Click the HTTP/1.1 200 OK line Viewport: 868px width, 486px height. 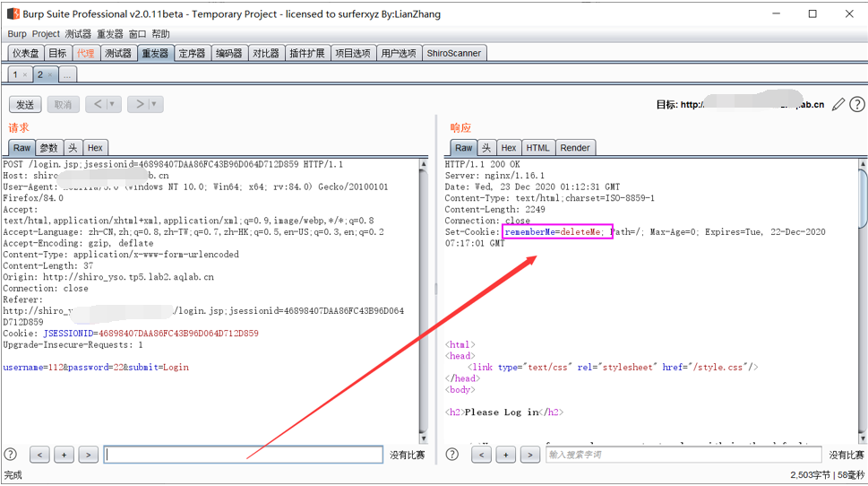tap(482, 165)
